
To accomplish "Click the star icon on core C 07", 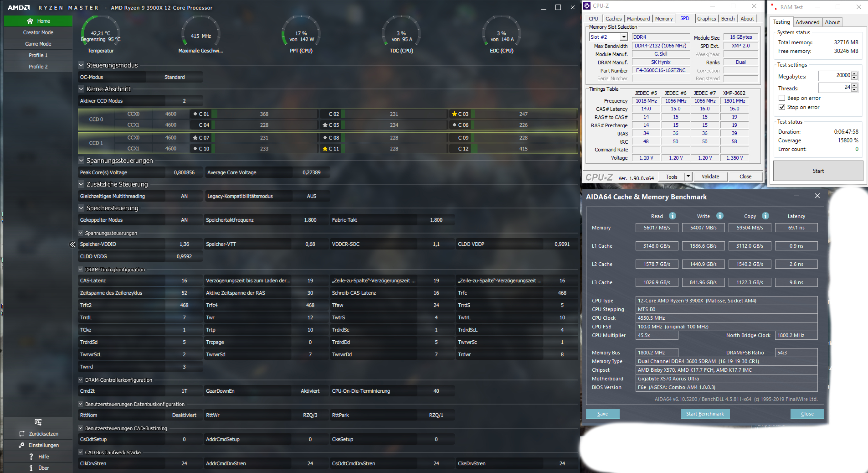I will (x=195, y=138).
